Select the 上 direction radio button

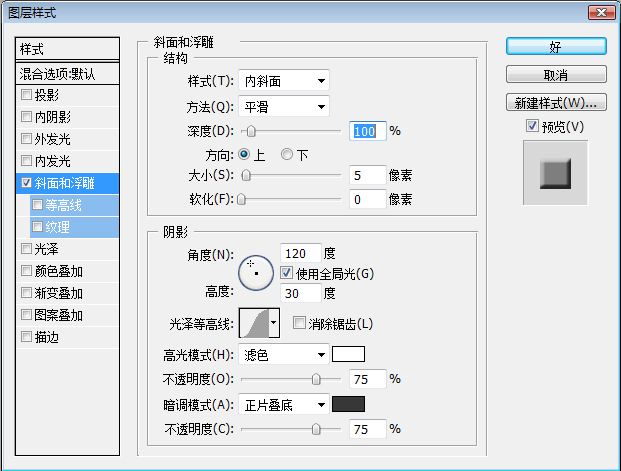pos(244,154)
